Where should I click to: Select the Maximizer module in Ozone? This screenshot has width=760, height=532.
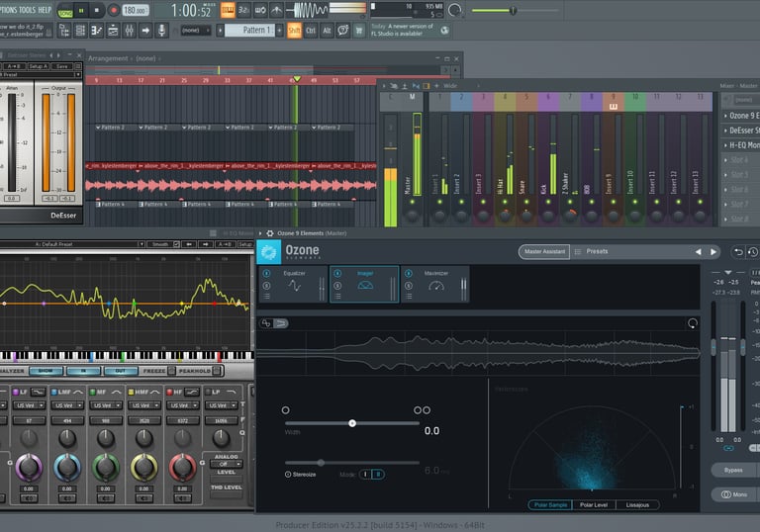(435, 285)
